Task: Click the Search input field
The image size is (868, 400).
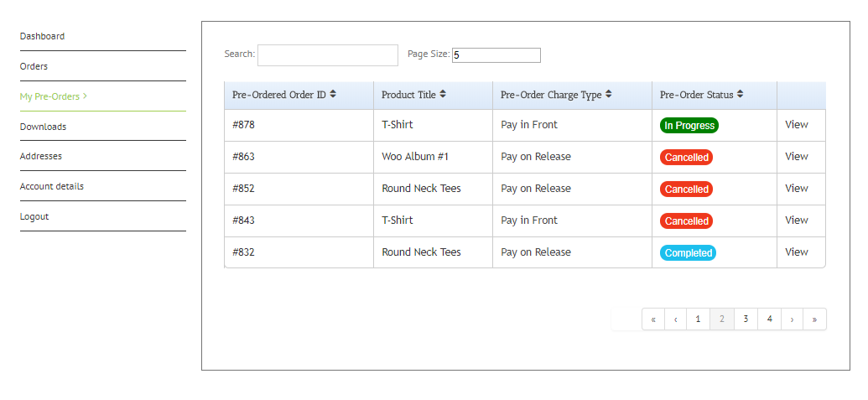Action: click(327, 55)
